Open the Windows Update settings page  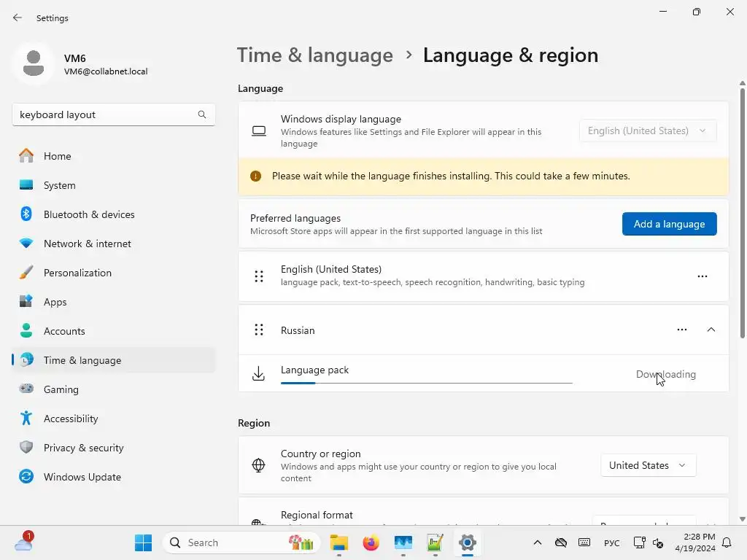(113, 477)
